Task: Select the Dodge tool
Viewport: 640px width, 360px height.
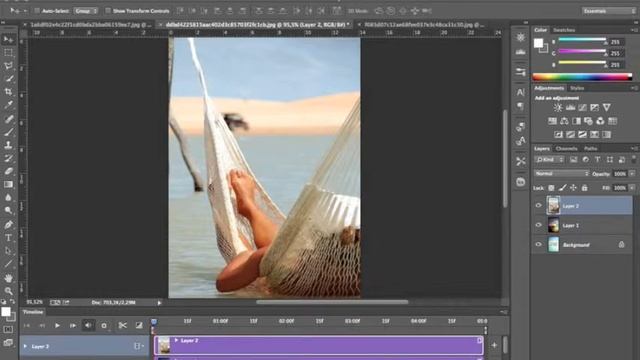Action: click(x=8, y=211)
